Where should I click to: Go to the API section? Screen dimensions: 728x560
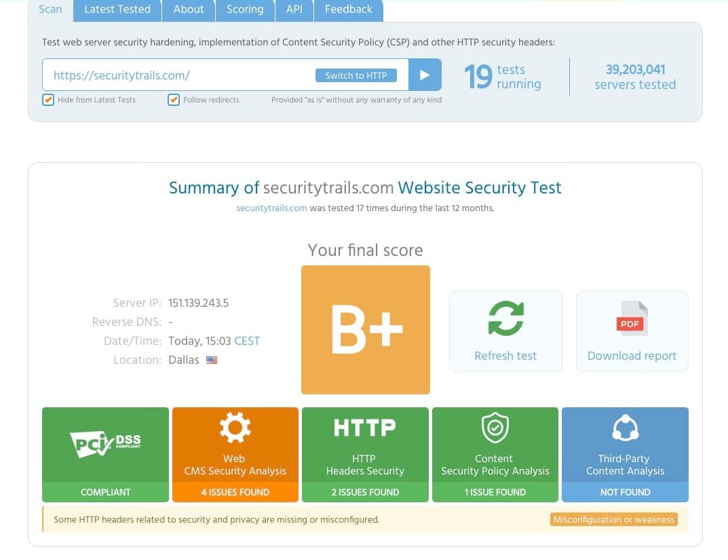[294, 9]
